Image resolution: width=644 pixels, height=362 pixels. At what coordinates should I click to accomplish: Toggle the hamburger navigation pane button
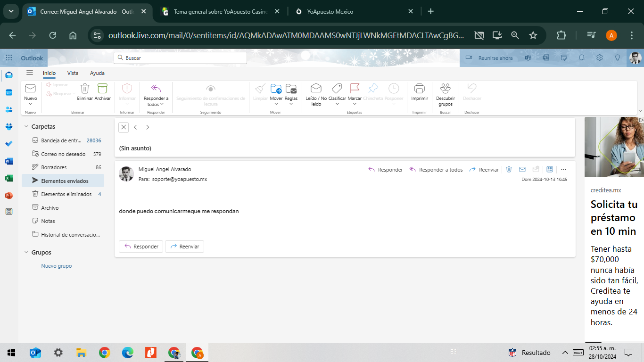[x=30, y=73]
